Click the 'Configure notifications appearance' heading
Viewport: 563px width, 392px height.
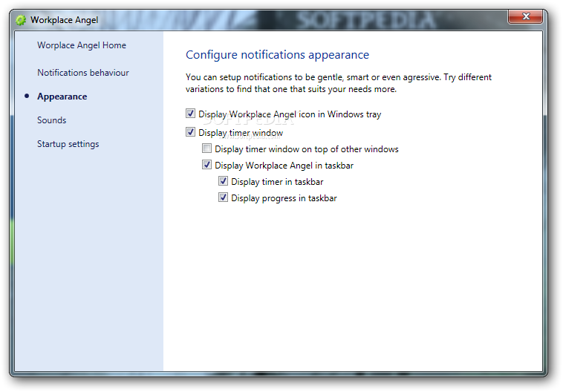(x=277, y=54)
